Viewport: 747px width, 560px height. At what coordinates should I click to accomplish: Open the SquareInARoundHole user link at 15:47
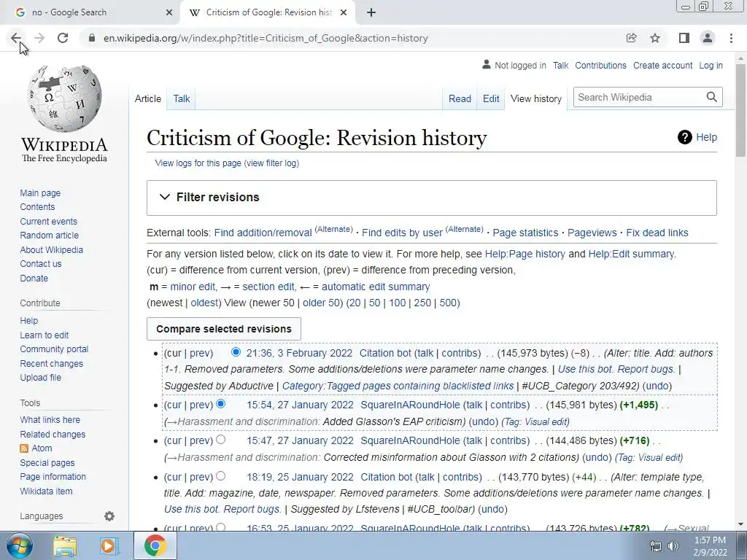(410, 440)
